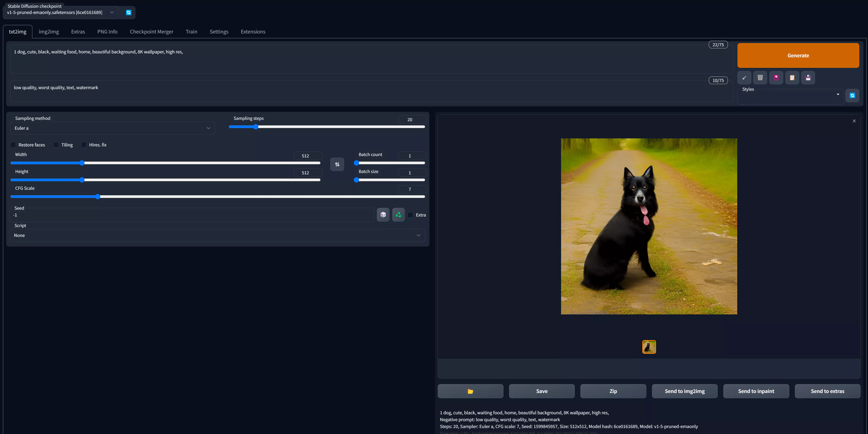
Task: Click the dice icon for random seed
Action: point(383,215)
